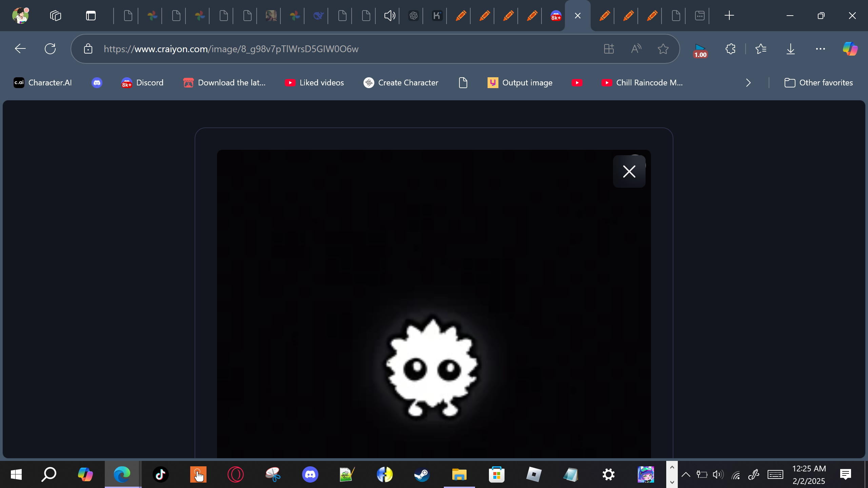868x488 pixels.
Task: Add this page to favorites with the star icon
Action: [663, 49]
